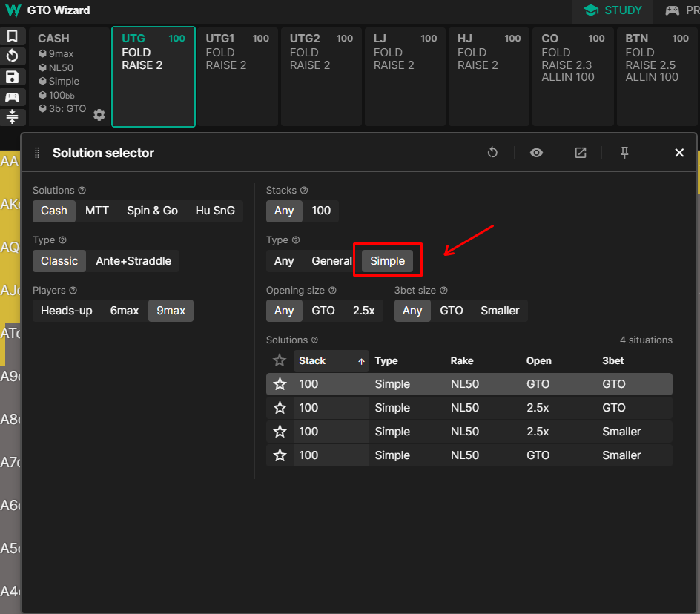Select Hu SnG solutions
Viewport: 700px width, 614px height.
tap(215, 211)
